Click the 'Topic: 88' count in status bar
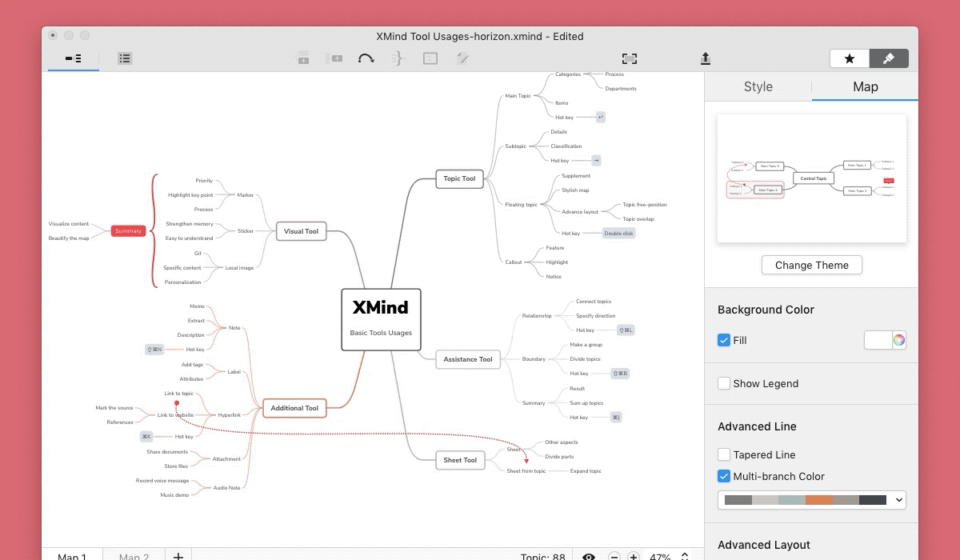Screen dimensions: 960x560 (x=544, y=556)
